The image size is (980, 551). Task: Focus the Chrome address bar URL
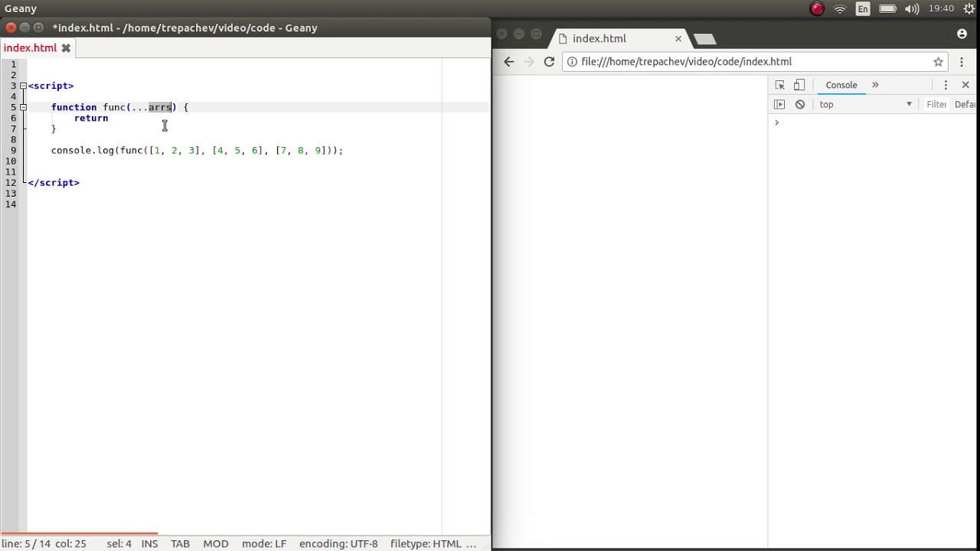coord(686,62)
